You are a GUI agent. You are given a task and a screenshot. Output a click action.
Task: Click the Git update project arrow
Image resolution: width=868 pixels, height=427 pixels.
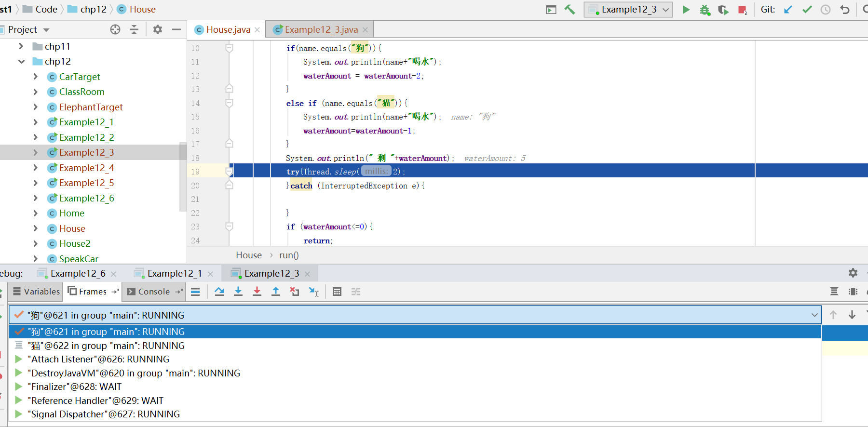(788, 10)
